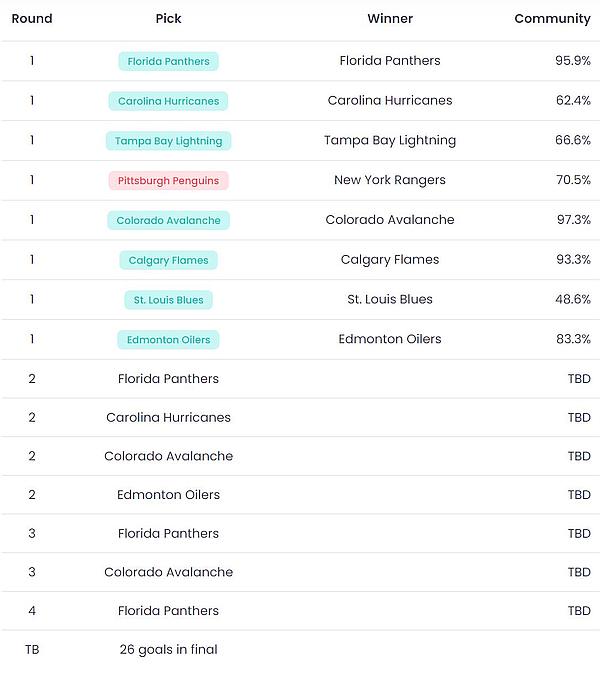
Task: Select the Round 3 Colorado Avalanche pick
Action: [168, 572]
